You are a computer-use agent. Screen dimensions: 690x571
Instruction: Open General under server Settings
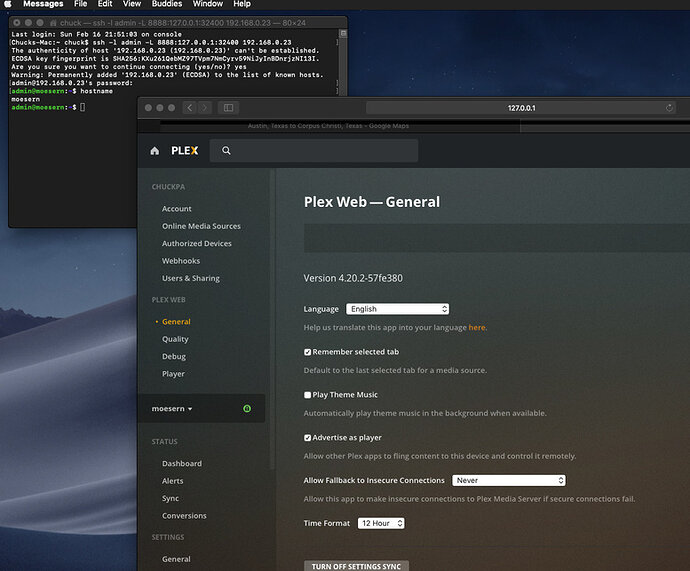(x=176, y=559)
